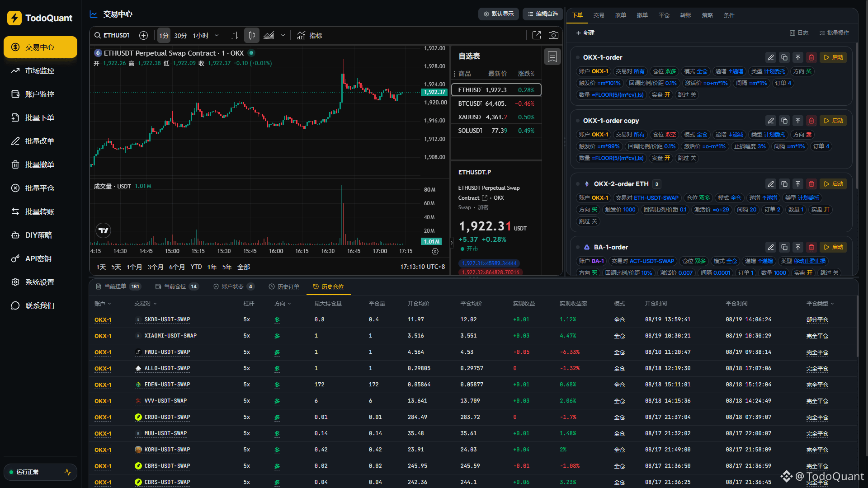
Task: Click the chart pop-out icon
Action: [x=537, y=35]
